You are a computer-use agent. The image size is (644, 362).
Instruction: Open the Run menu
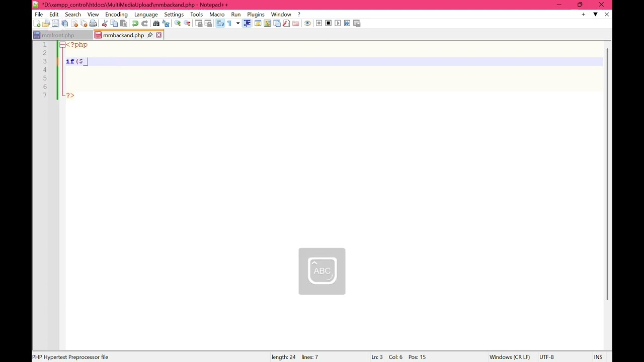(236, 14)
